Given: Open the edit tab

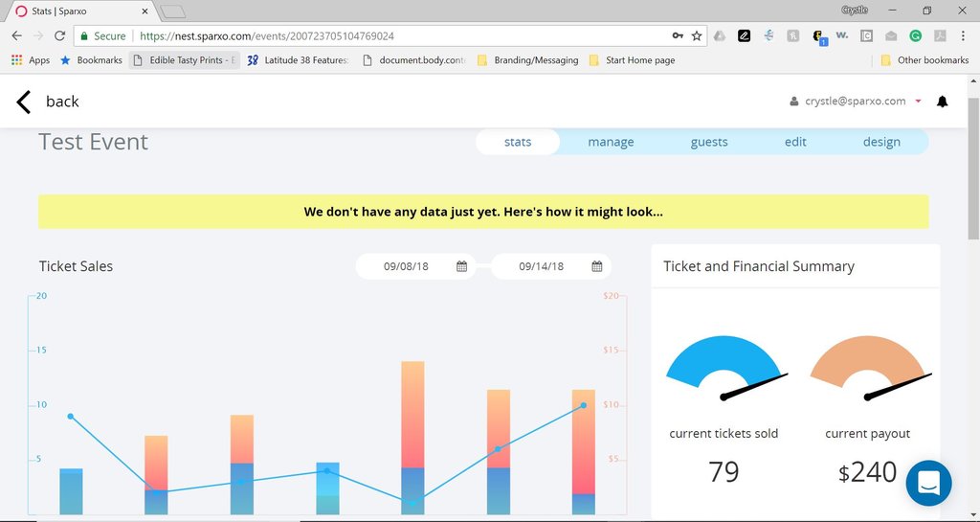Looking at the screenshot, I should [795, 142].
